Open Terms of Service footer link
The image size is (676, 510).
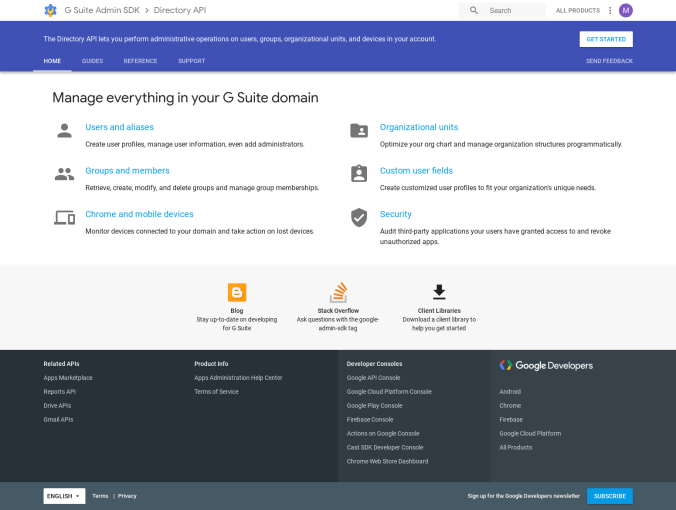[216, 392]
